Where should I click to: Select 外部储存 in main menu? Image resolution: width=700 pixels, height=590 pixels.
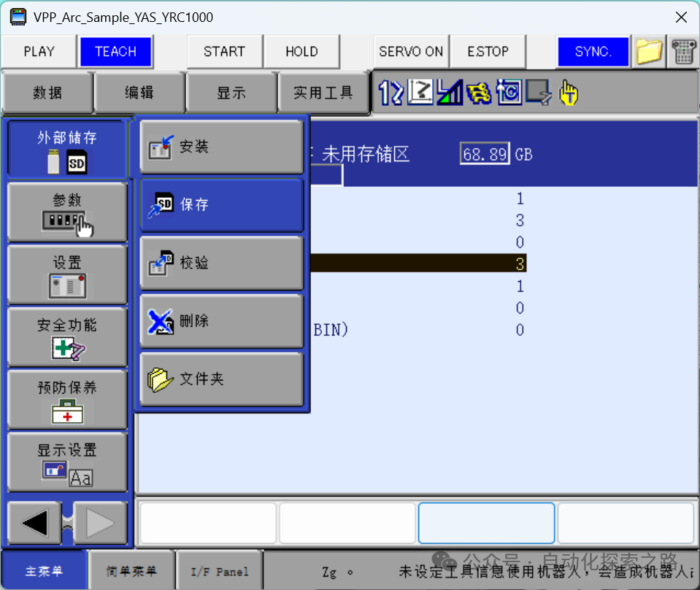pyautogui.click(x=67, y=150)
